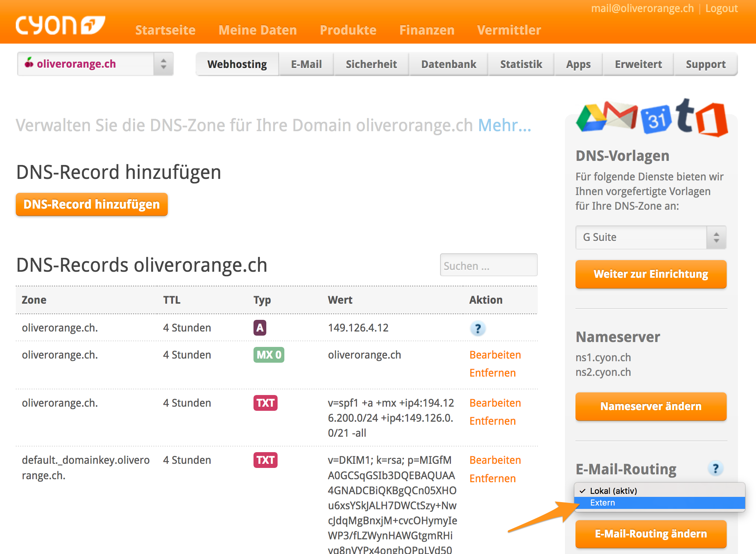Open the E-Mail-Routing help question mark
Image resolution: width=756 pixels, height=554 pixels.
click(715, 469)
